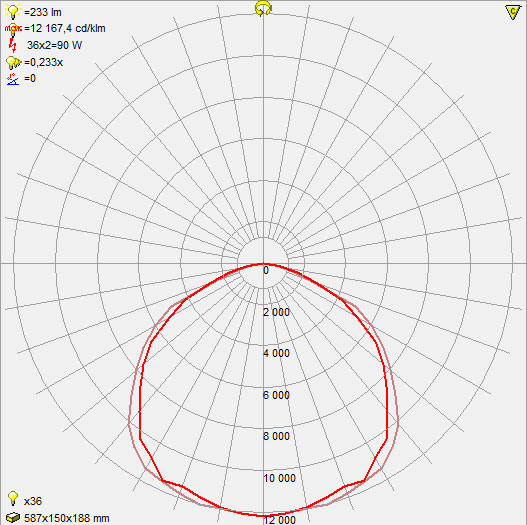The width and height of the screenshot is (527, 525).
Task: Click the =0,233x efficiency value
Action: (x=43, y=63)
